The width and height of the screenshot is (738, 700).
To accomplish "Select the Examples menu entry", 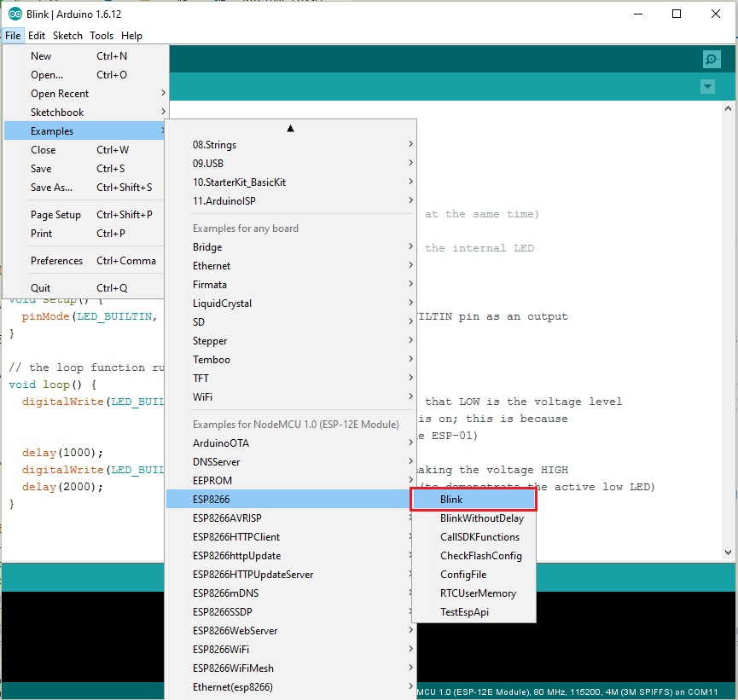I will (x=84, y=130).
